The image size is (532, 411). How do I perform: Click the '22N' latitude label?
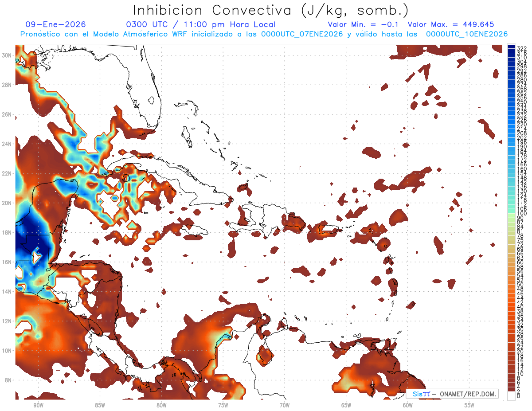(7, 173)
